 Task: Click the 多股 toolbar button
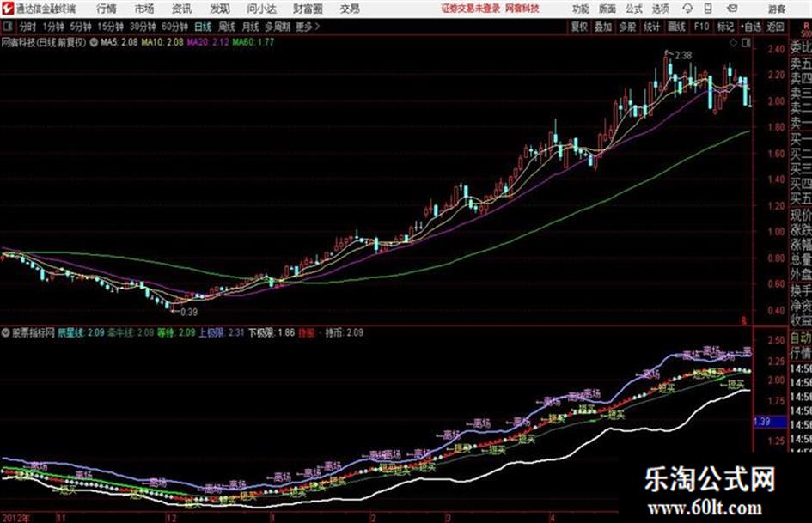(x=627, y=27)
